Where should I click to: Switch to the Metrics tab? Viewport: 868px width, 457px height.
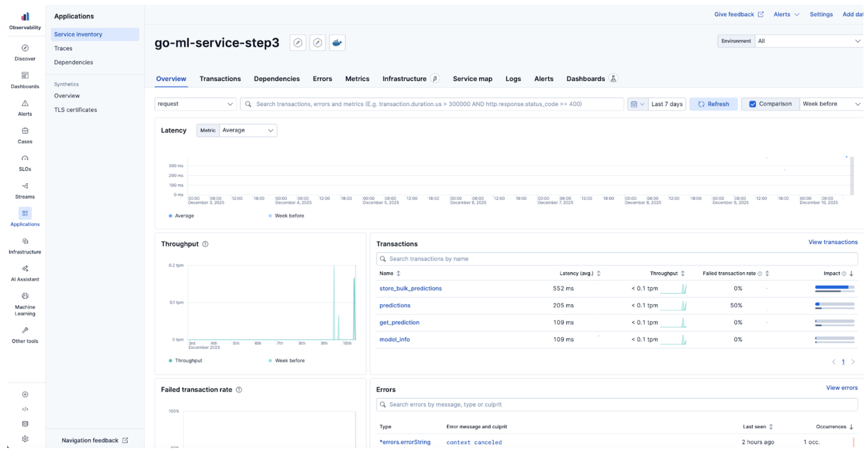coord(357,79)
